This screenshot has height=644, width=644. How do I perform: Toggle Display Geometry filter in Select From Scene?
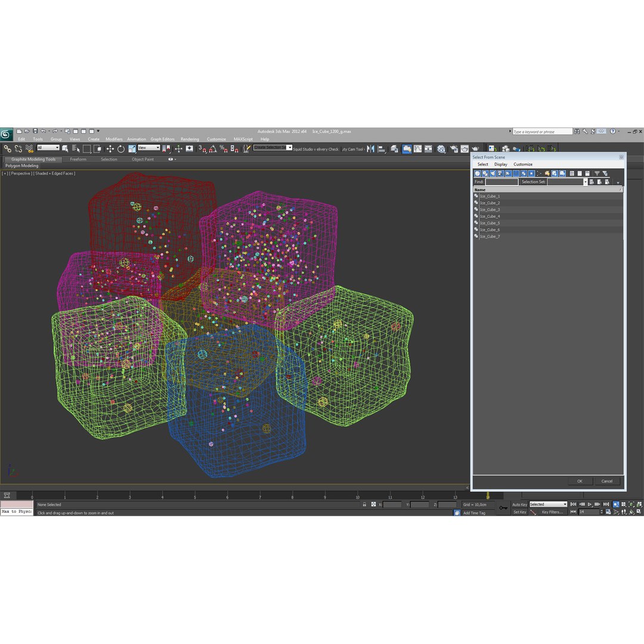tap(477, 174)
